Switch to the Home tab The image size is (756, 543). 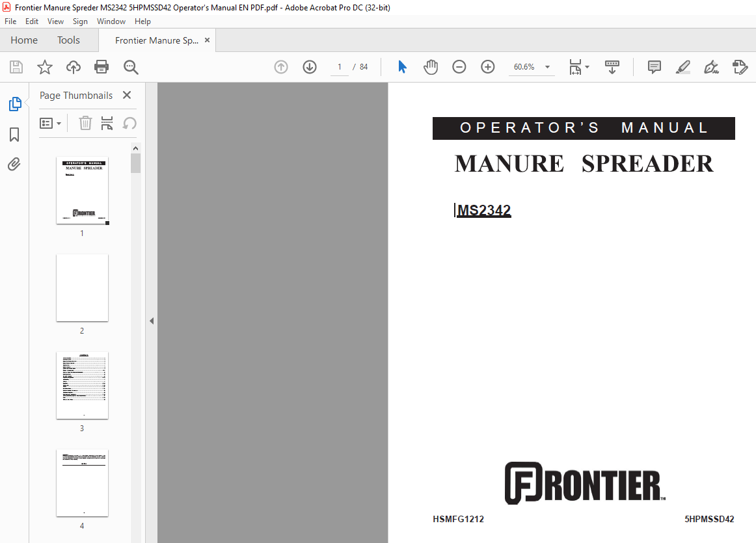point(24,40)
